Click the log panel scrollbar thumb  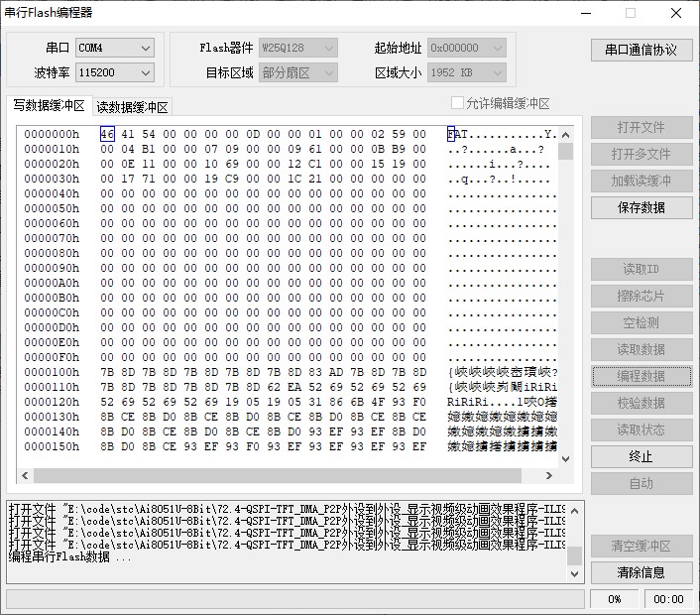tap(575, 556)
